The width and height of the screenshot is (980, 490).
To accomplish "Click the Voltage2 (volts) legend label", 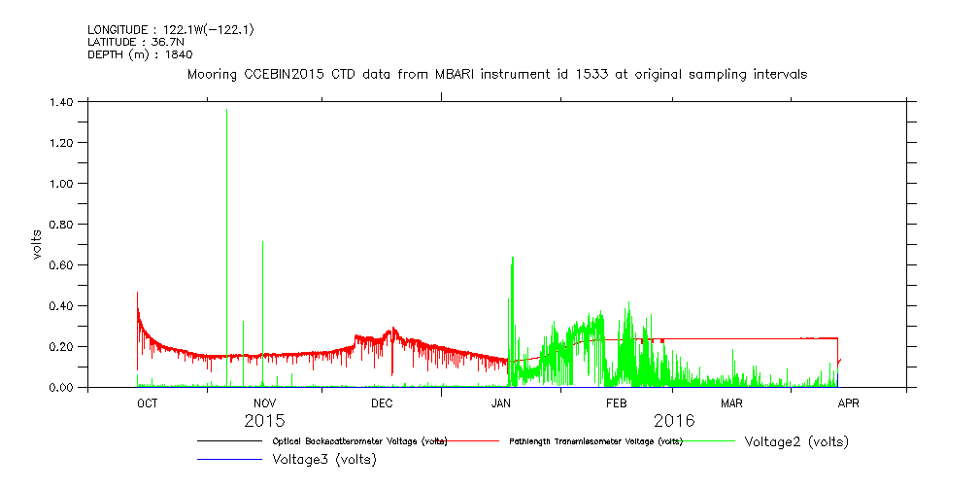I will 796,441.
